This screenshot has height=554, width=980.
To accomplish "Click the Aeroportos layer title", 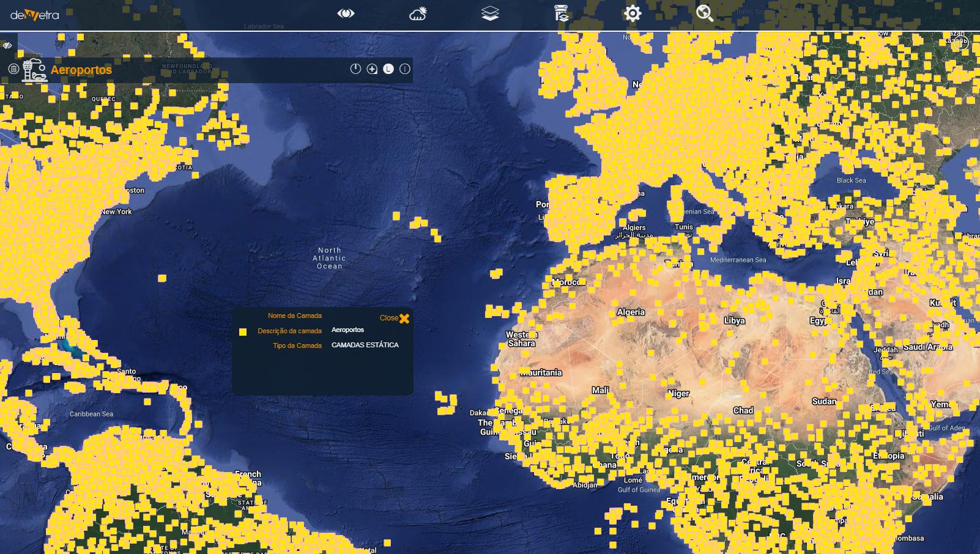I will click(81, 70).
